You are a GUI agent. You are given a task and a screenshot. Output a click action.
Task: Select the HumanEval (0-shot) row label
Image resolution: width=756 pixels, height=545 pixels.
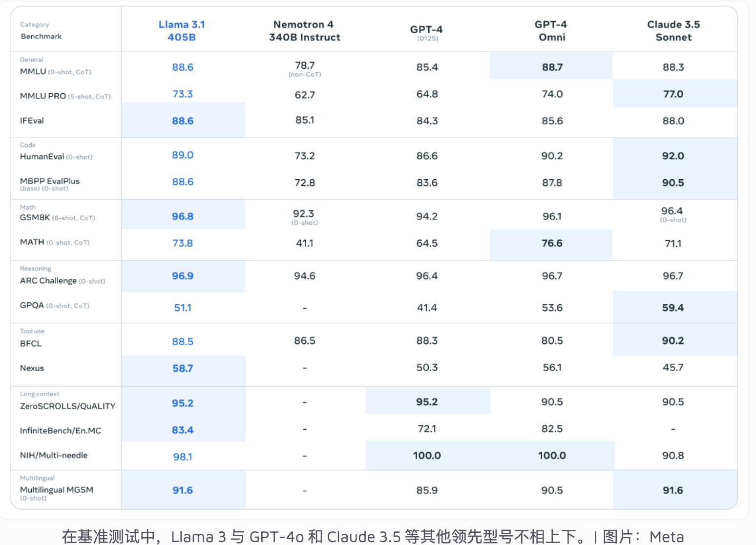coord(56,157)
